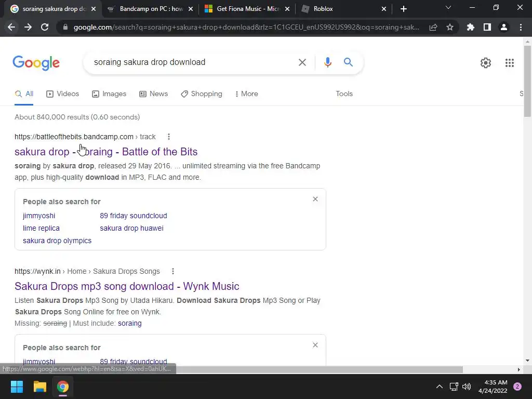
Task: Open the Windows Start menu
Action: click(17, 387)
